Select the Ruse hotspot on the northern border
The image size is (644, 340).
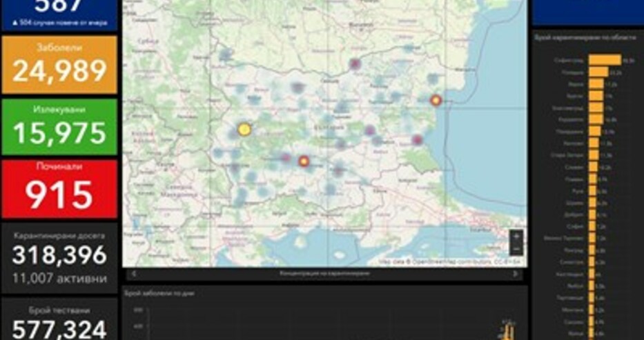pos(355,63)
